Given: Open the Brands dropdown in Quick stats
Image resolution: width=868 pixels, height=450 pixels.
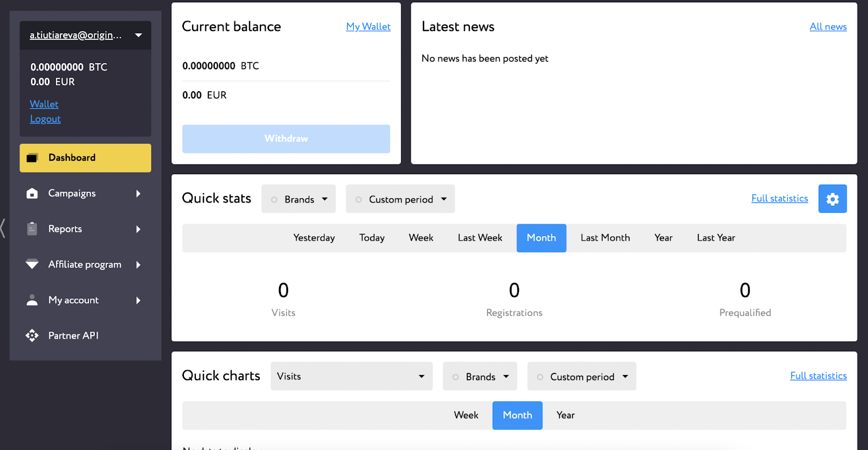Looking at the screenshot, I should pos(299,199).
